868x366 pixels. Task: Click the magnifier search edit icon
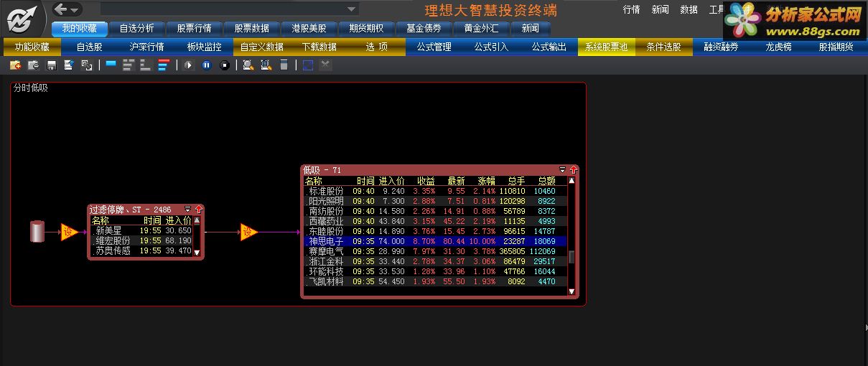[248, 65]
